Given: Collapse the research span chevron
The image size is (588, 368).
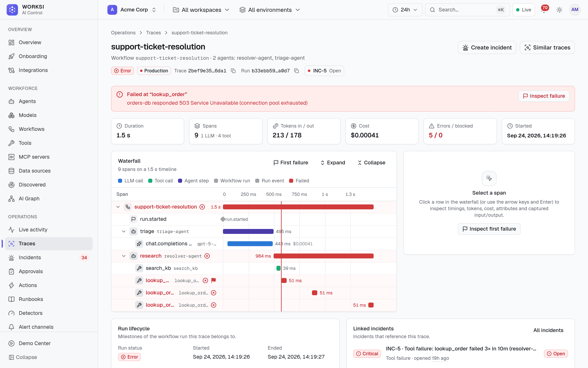Looking at the screenshot, I should coord(124,256).
